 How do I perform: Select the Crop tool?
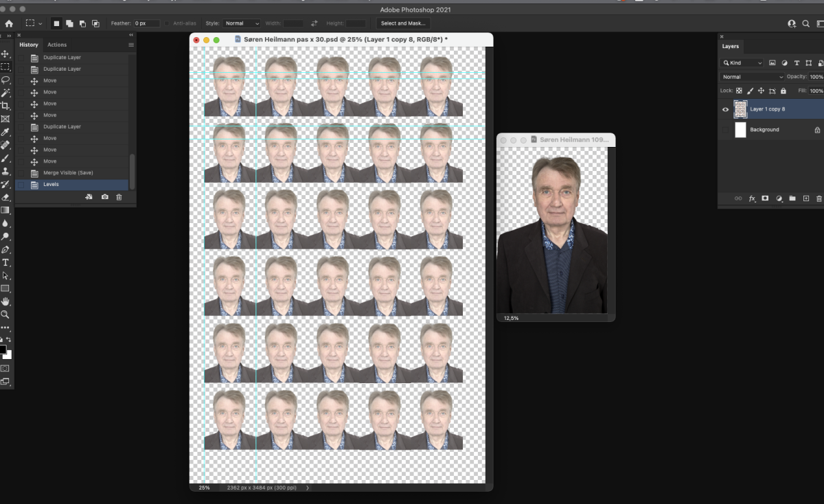coord(5,106)
